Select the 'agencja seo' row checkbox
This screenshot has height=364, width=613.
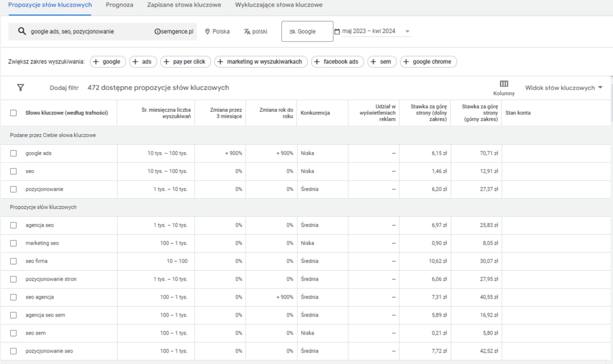[13, 225]
